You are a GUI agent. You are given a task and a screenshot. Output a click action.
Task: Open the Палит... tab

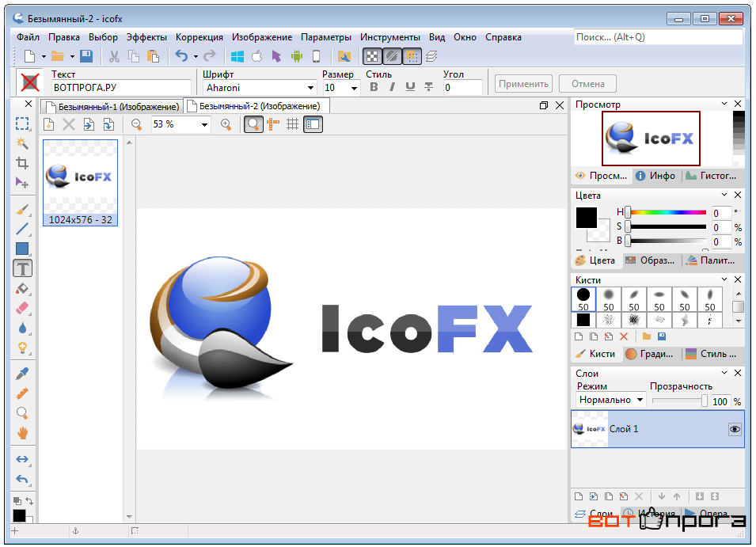point(711,260)
